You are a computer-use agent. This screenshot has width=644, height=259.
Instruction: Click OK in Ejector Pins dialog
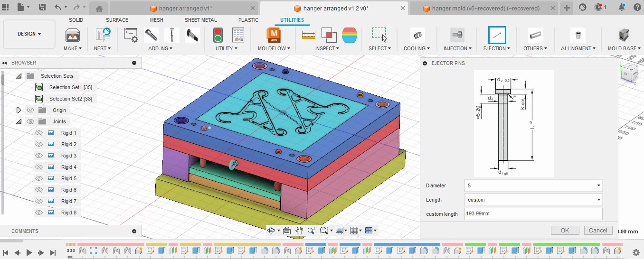[565, 230]
